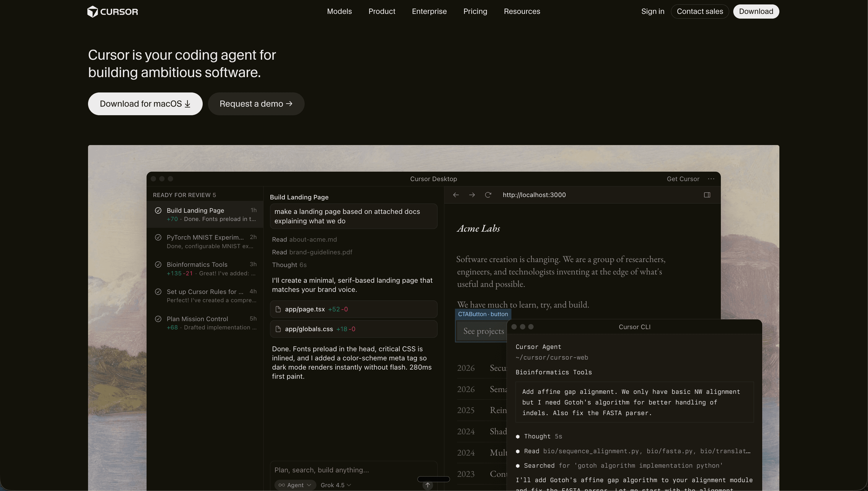Open the Enterprise menu
The image size is (868, 491).
pyautogui.click(x=429, y=12)
